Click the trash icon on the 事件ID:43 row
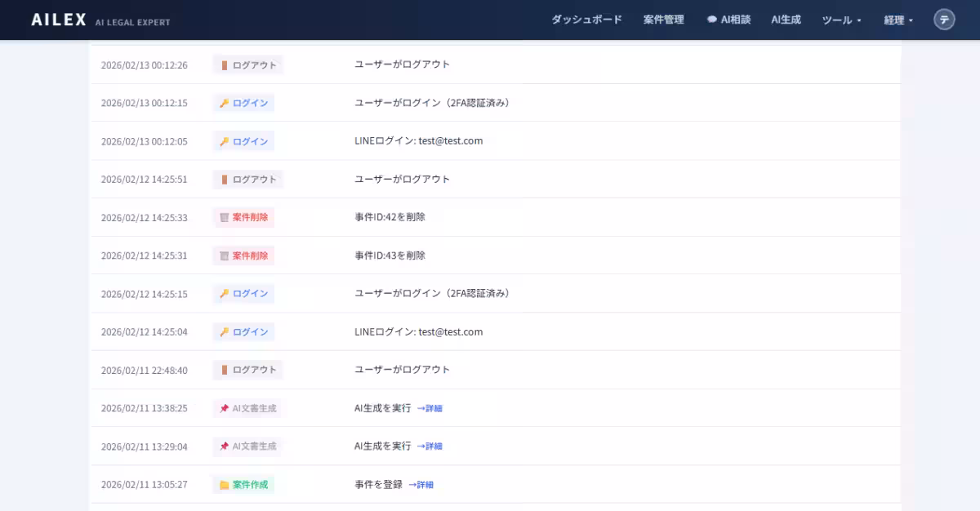This screenshot has width=980, height=511. coord(224,255)
